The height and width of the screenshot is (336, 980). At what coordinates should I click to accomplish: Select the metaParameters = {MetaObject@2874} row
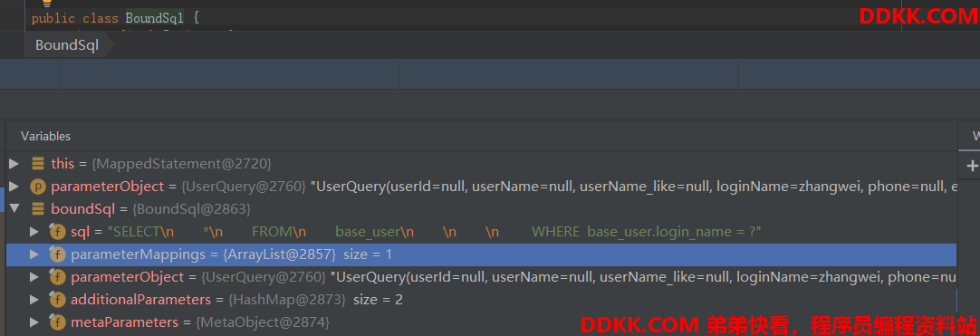(481, 322)
